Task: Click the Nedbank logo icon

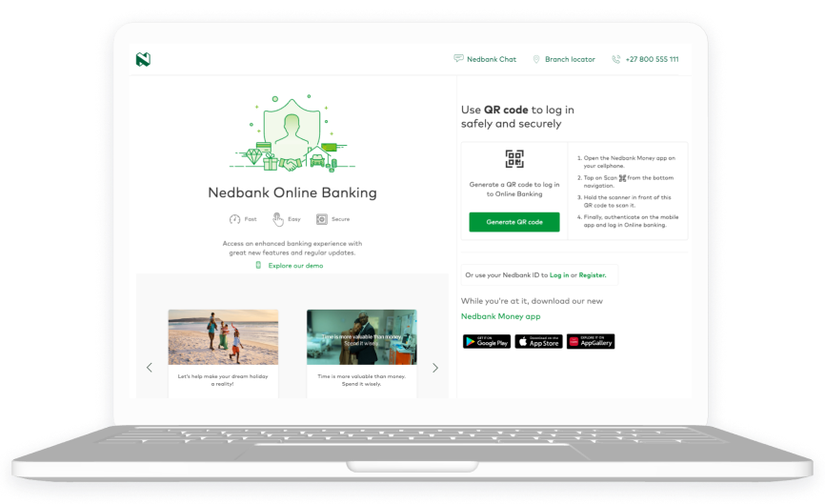Action: click(x=143, y=59)
